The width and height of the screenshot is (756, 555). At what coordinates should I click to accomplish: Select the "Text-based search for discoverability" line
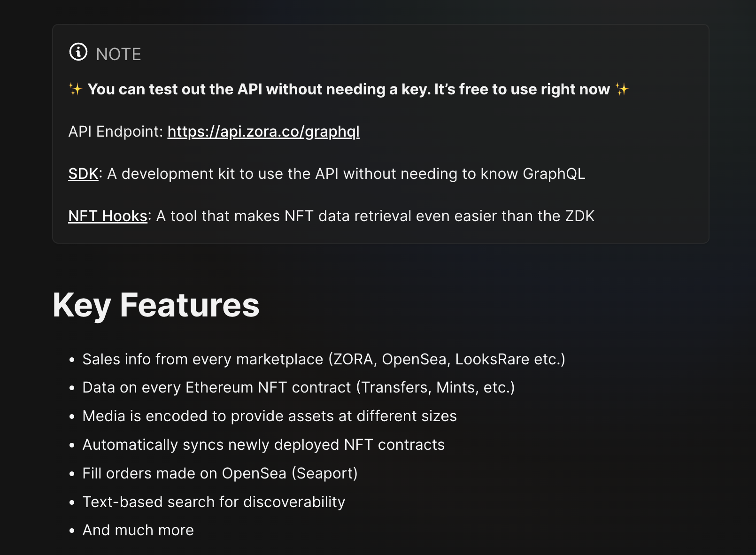214,502
